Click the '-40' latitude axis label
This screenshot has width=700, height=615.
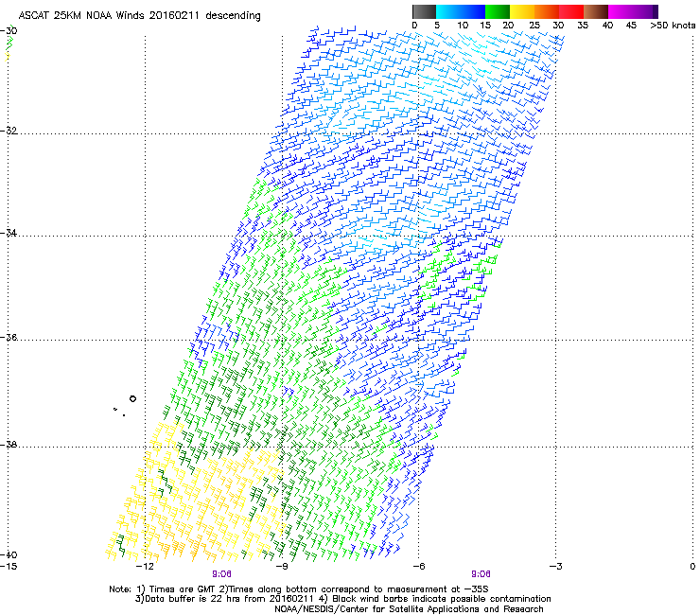[x=9, y=554]
